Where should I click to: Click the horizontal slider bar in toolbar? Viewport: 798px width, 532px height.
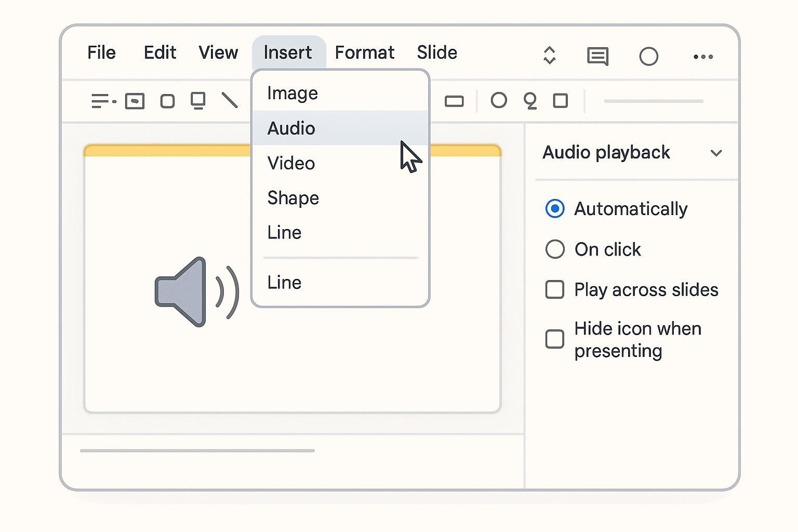click(x=654, y=101)
